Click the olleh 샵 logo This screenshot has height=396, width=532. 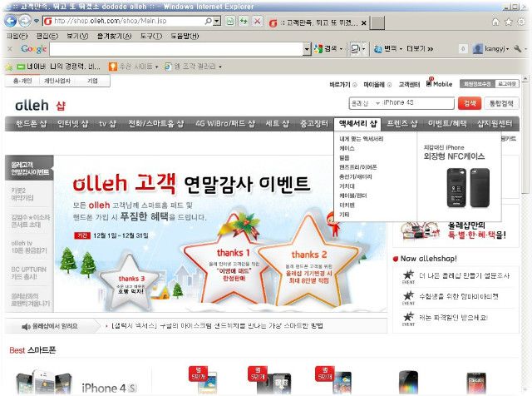coord(41,106)
